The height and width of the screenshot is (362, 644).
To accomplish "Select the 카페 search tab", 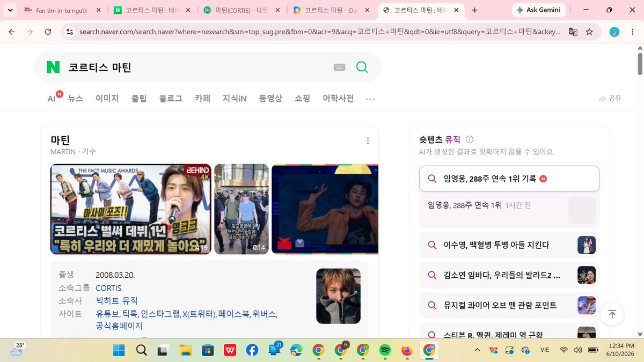I will pos(202,98).
